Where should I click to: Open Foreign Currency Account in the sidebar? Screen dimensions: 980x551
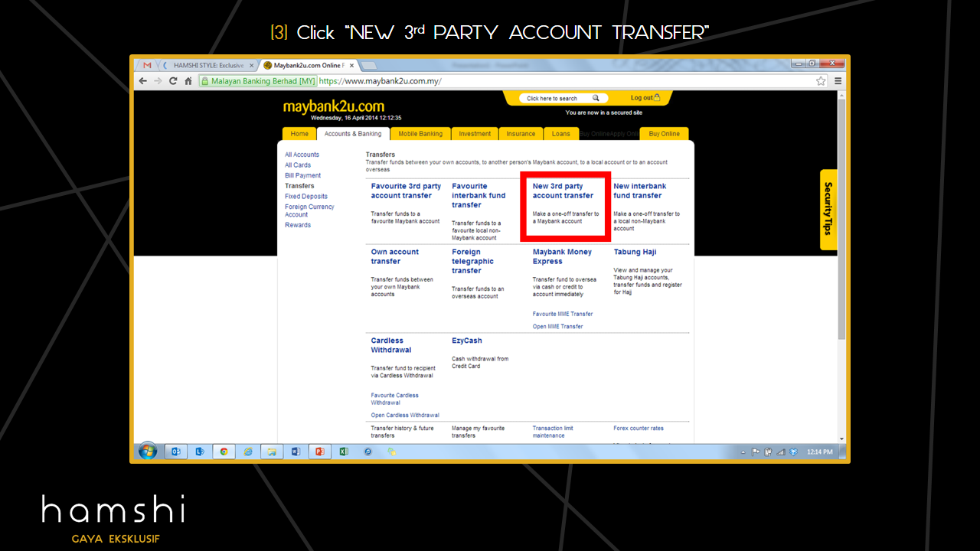pos(309,210)
